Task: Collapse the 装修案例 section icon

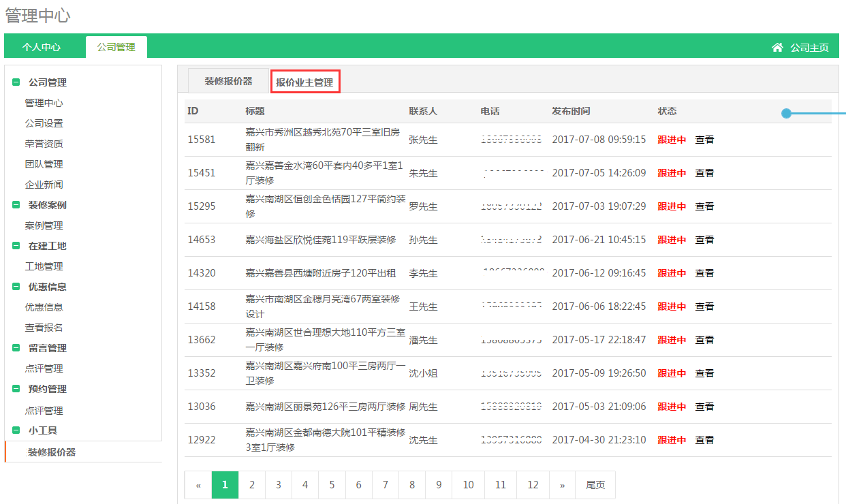Action: 16,205
